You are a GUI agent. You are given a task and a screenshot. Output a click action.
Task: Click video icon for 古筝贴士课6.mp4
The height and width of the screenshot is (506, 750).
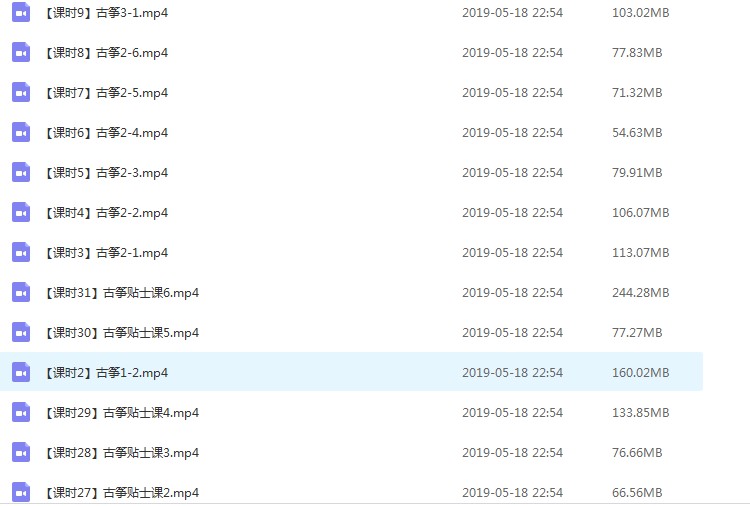tap(21, 293)
